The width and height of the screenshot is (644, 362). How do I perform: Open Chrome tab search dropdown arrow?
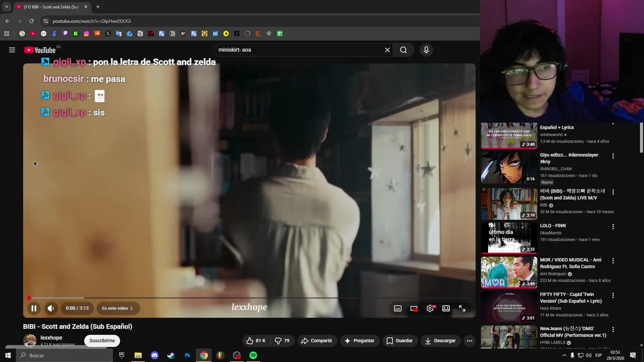click(7, 7)
